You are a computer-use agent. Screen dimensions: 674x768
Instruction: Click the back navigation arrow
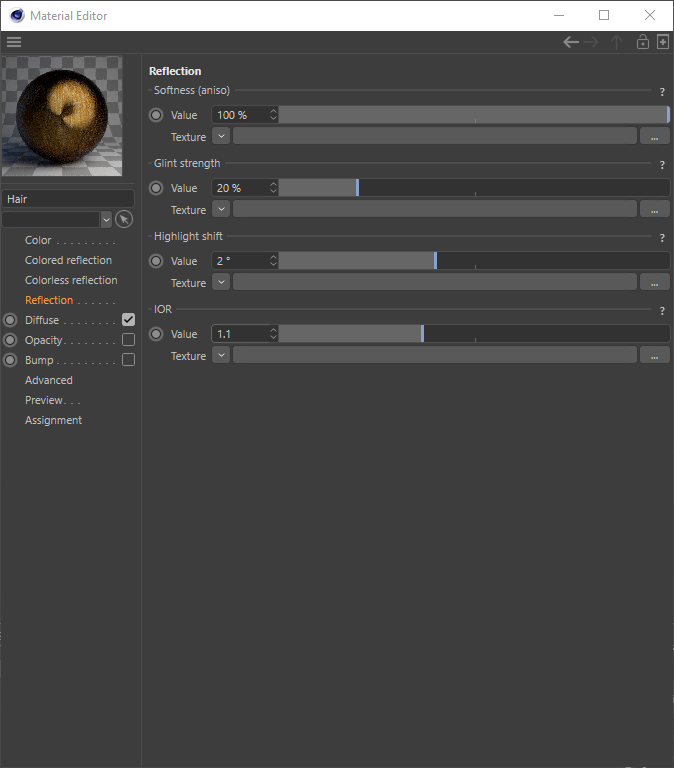[x=571, y=42]
